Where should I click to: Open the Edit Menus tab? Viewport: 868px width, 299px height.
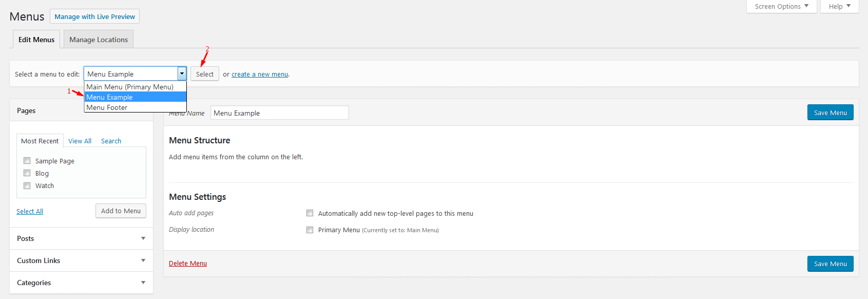point(36,40)
